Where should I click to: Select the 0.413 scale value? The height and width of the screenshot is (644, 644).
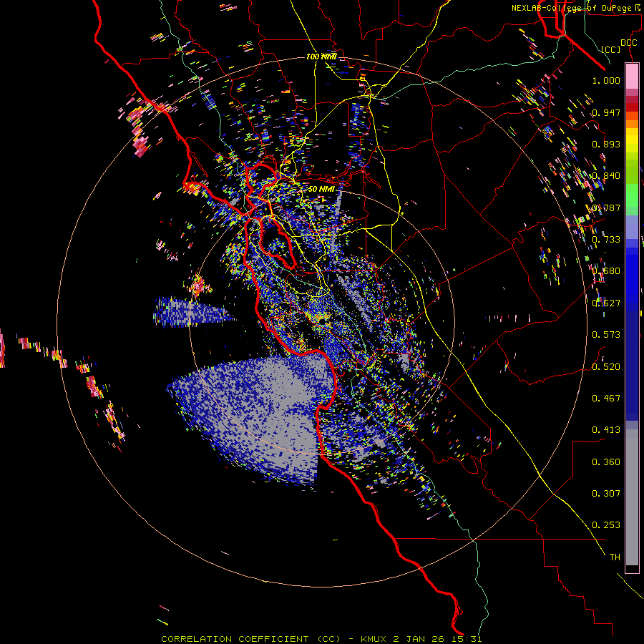point(606,430)
